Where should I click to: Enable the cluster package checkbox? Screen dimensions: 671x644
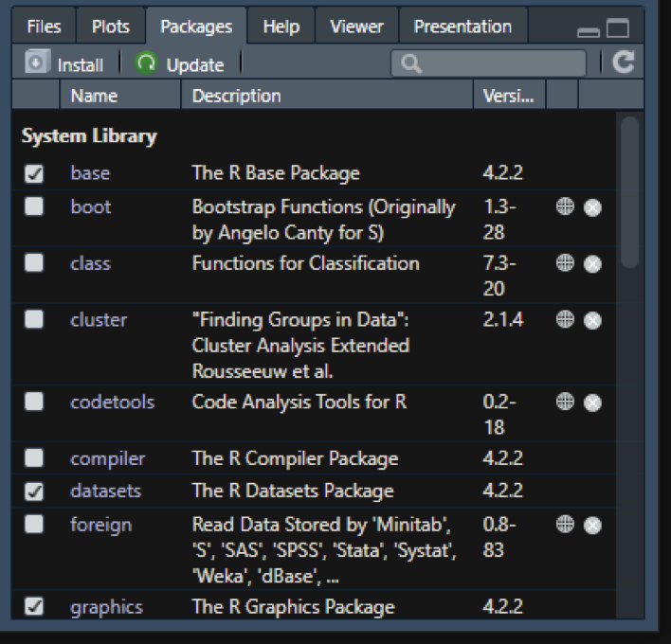pos(34,320)
